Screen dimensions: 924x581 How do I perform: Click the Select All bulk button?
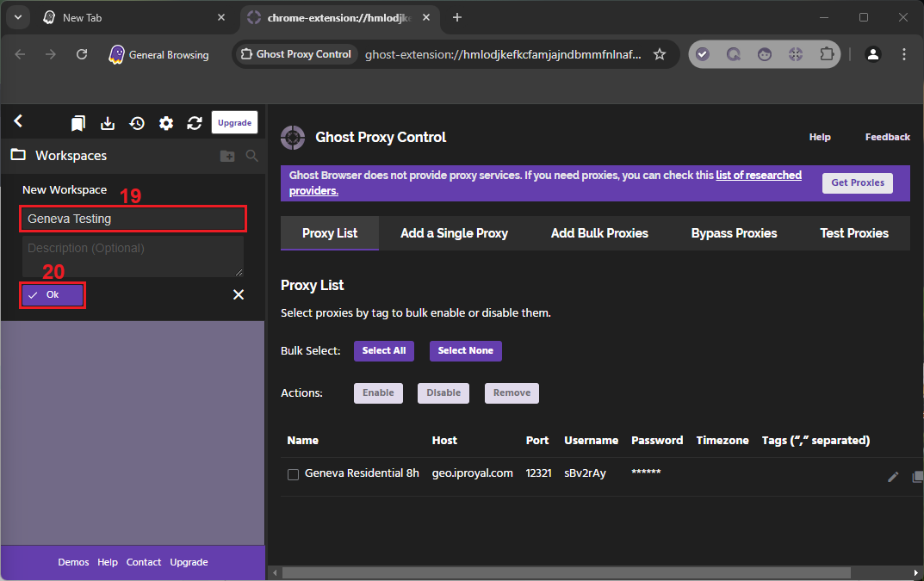click(383, 350)
